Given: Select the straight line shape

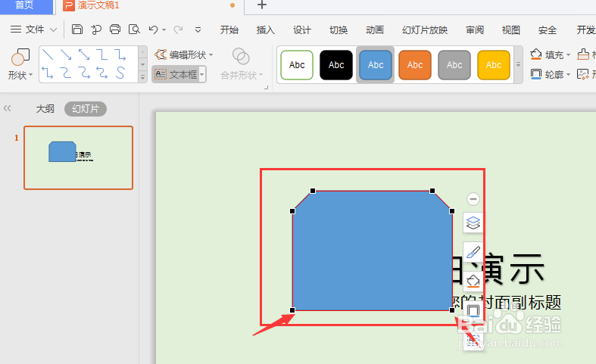Looking at the screenshot, I should (x=48, y=54).
